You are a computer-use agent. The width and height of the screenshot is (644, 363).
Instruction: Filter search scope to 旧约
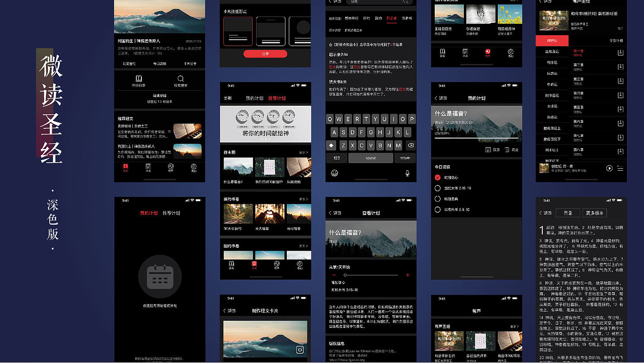click(366, 18)
